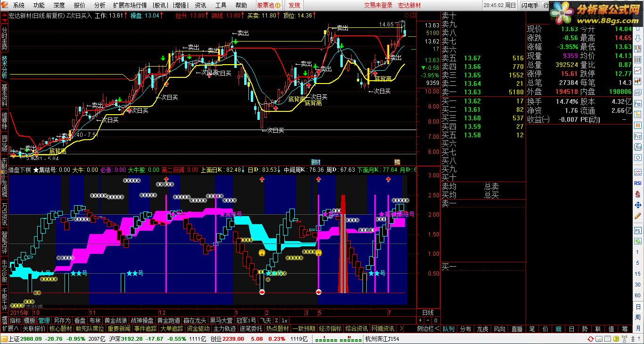Click the orange square icon beside 上证

coord(4,339)
